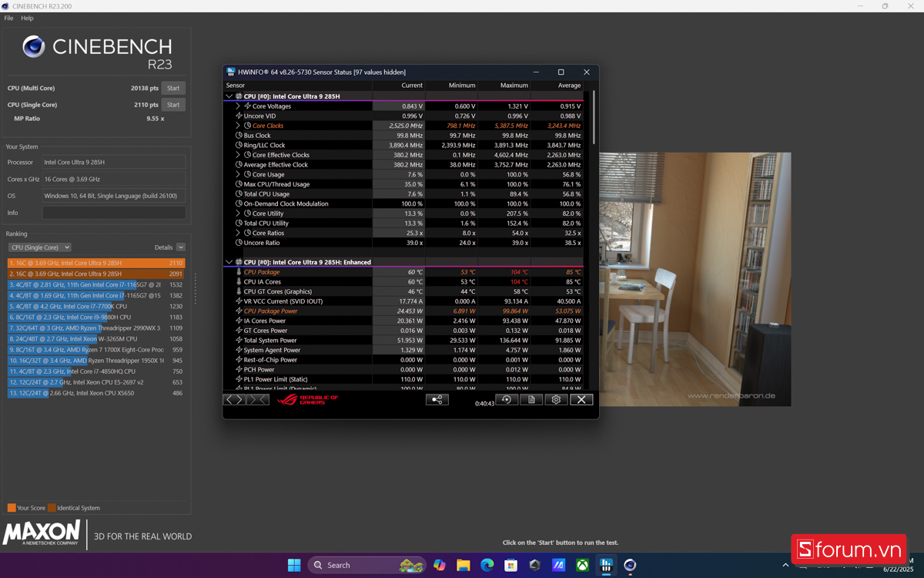Show hidden system tray icons chevron
Image resolution: width=924 pixels, height=578 pixels.
(x=785, y=565)
